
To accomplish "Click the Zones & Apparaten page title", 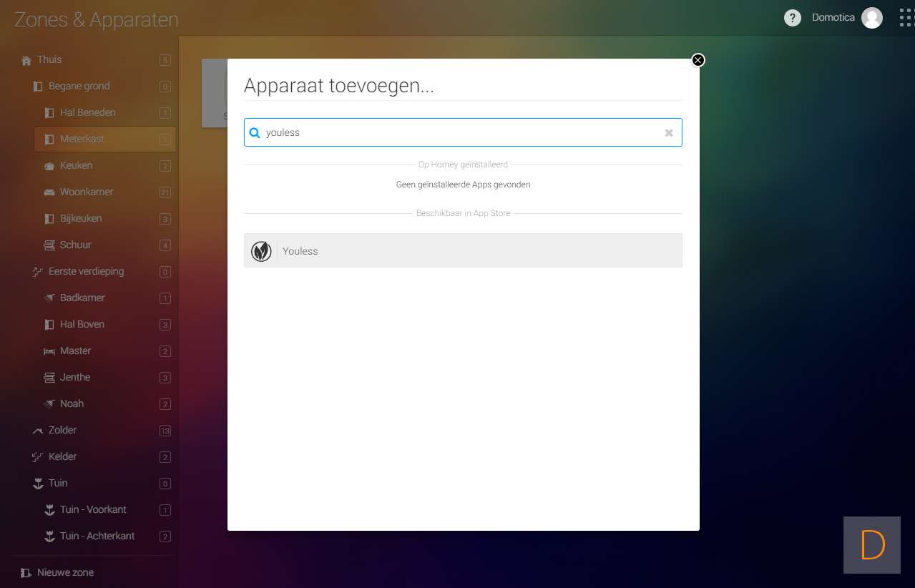I will 97,19.
